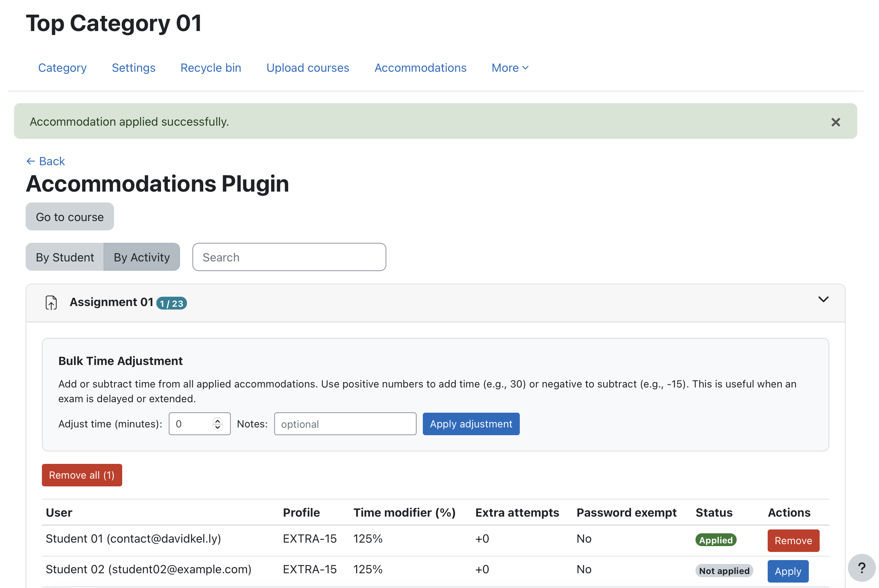
Task: Click the Status column header
Action: 714,512
